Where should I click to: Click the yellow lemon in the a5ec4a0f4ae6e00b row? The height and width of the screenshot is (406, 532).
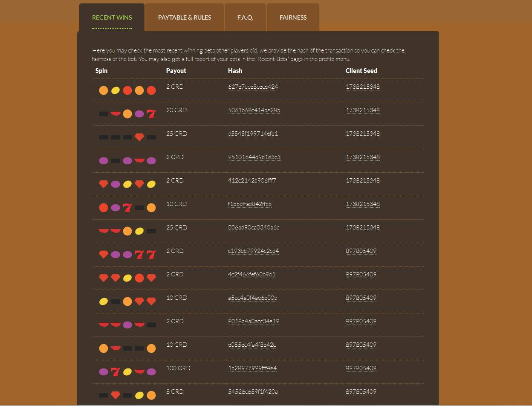(x=103, y=302)
